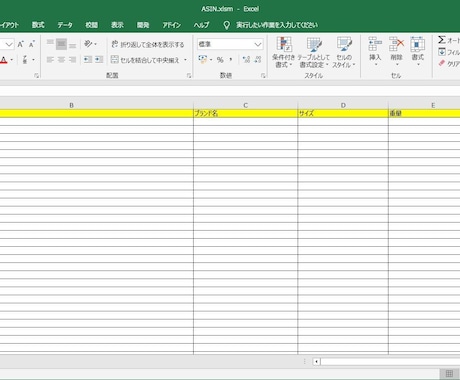460x380 pixels.
Task: Toggle center horizontal alignment
Action: 61,60
